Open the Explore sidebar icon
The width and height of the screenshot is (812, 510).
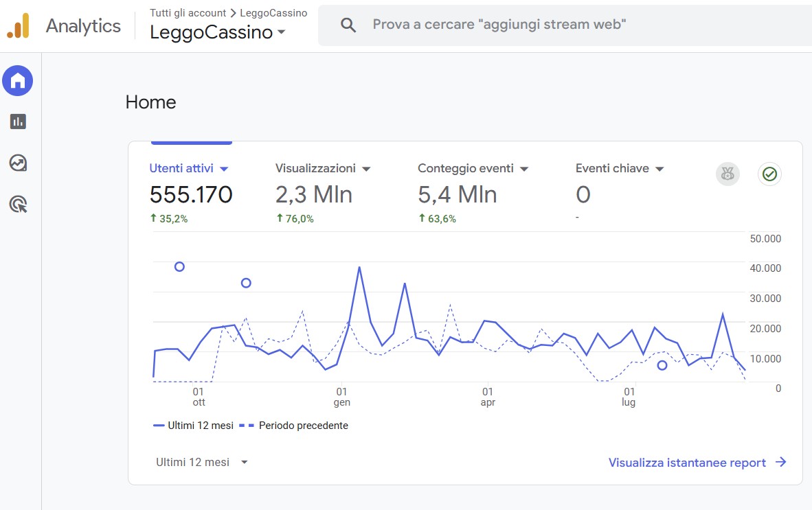coord(18,163)
